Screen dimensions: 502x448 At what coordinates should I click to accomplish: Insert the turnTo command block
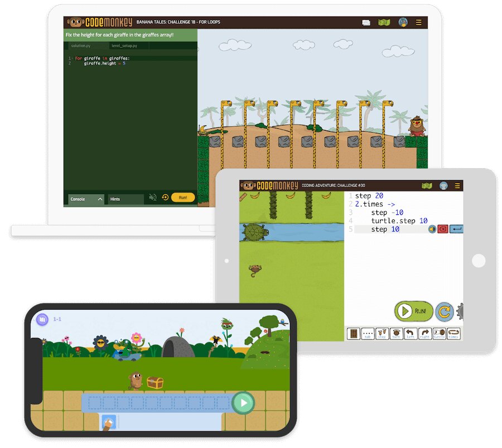[439, 334]
